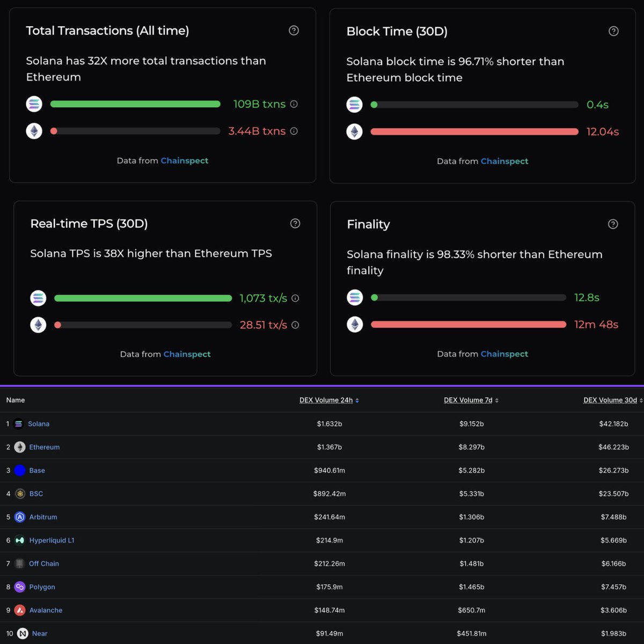Click BSC 24h volume $892.42m
644x644 pixels.
pos(330,494)
